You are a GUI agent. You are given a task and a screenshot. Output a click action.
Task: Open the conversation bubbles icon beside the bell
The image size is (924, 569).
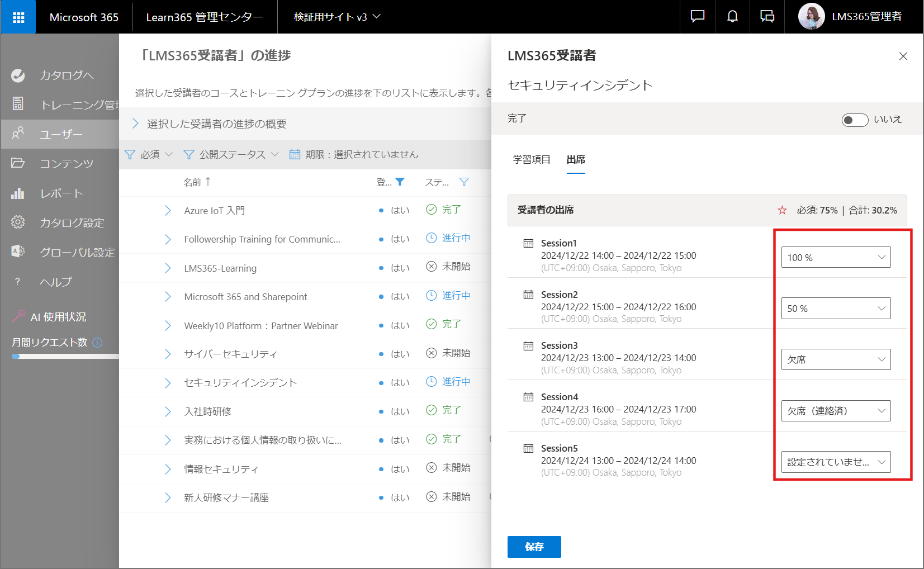point(767,17)
